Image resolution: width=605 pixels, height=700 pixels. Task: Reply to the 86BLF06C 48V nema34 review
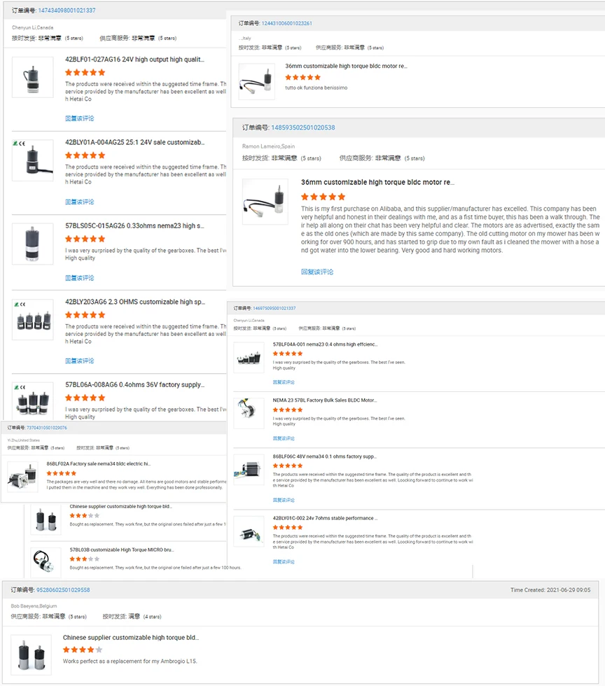pos(284,500)
